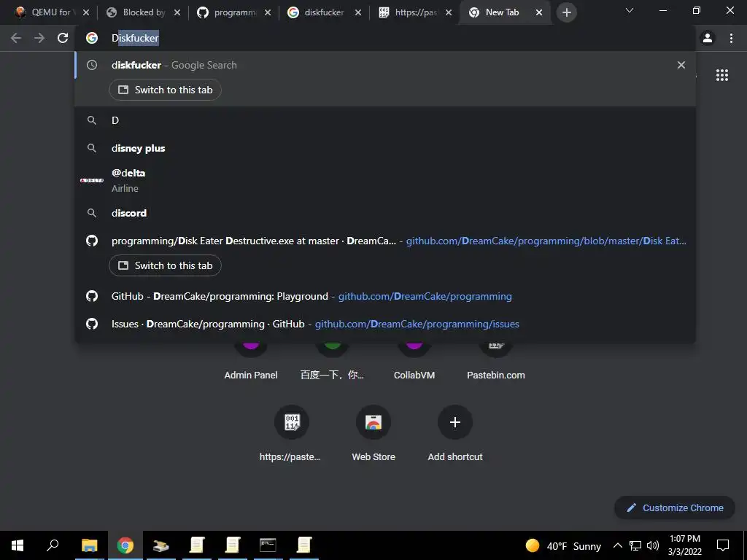Click the Chrome taskbar icon
Viewport: 747px width, 560px height.
(125, 545)
